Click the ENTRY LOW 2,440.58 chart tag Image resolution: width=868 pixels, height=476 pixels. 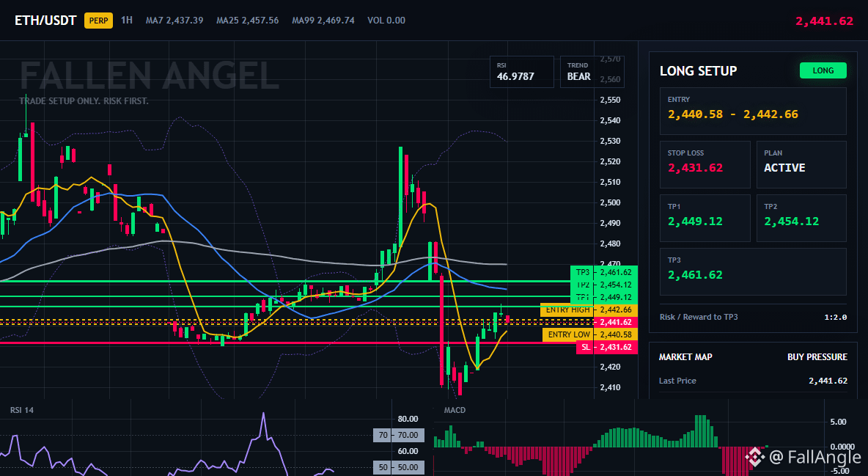pyautogui.click(x=590, y=334)
